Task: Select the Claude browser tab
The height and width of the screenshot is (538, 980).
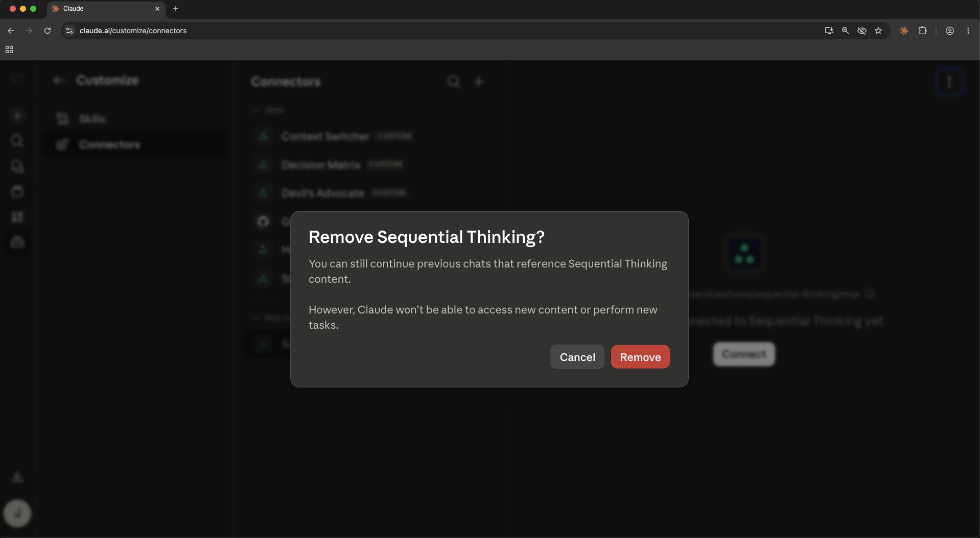Action: (x=106, y=9)
